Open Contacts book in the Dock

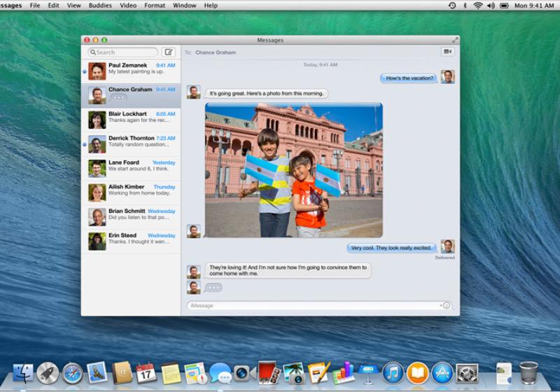pos(121,373)
